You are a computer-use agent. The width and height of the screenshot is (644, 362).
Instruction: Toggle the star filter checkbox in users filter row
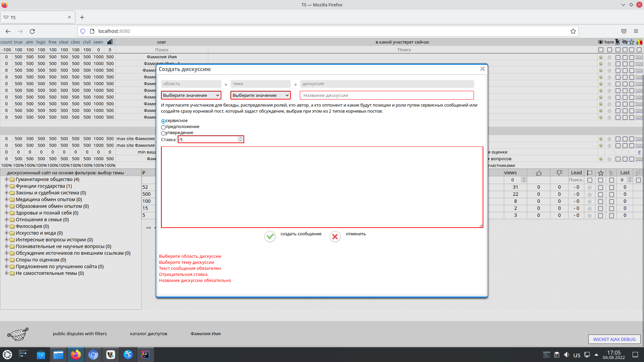click(x=632, y=50)
